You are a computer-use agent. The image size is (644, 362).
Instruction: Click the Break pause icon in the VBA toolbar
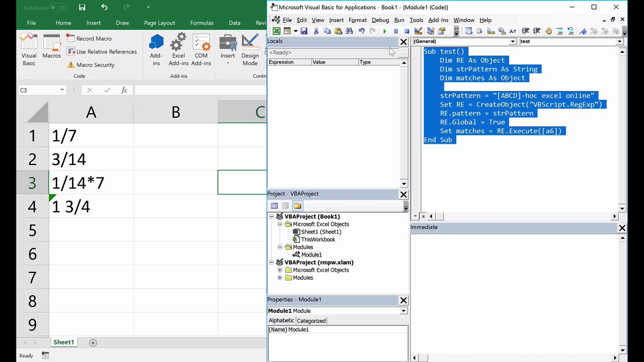[x=396, y=31]
